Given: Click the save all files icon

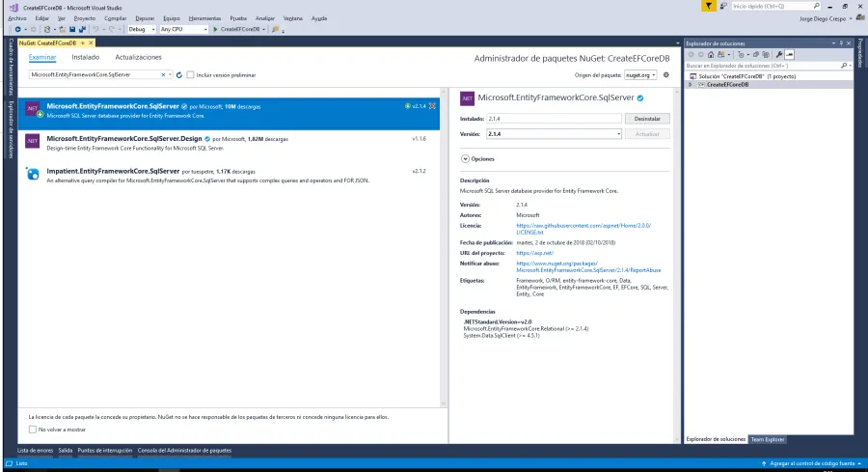Looking at the screenshot, I should pos(83,29).
